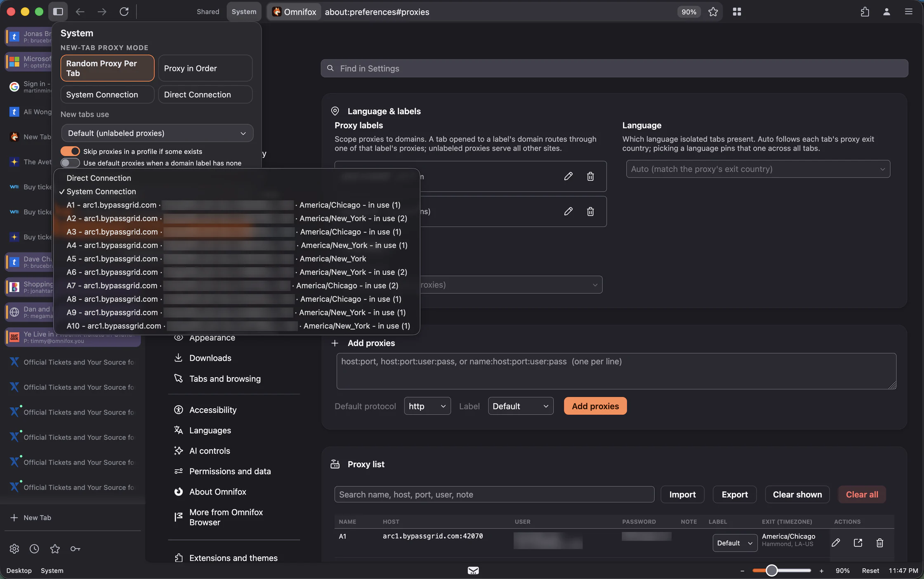
Task: Reload the page with refresh icon
Action: coord(124,12)
